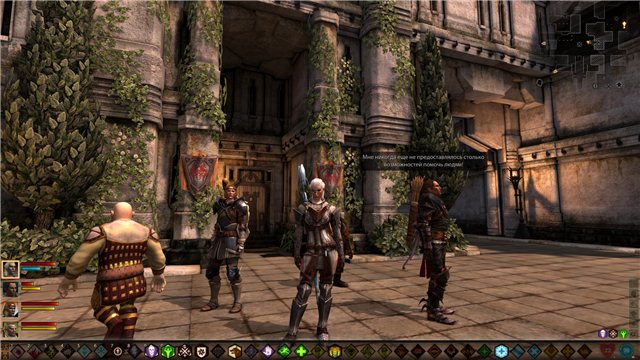Toggle the yellow helmet sustained ability
640x360 pixels.
[335, 351]
